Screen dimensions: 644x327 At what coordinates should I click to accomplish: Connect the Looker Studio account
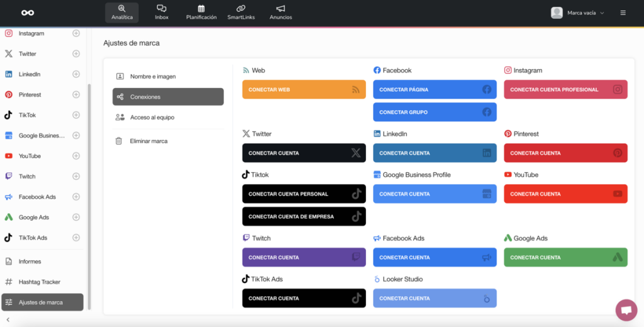coord(435,298)
